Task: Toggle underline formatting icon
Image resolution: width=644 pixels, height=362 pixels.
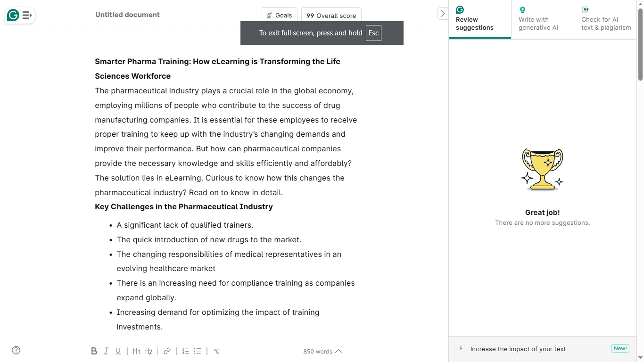Action: click(x=118, y=351)
